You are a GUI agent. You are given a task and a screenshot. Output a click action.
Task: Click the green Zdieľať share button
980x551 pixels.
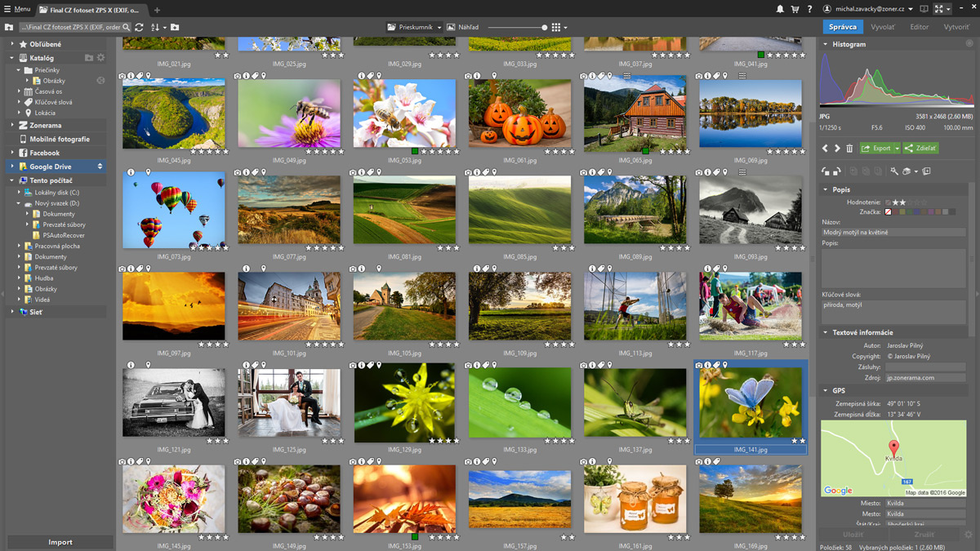(920, 149)
